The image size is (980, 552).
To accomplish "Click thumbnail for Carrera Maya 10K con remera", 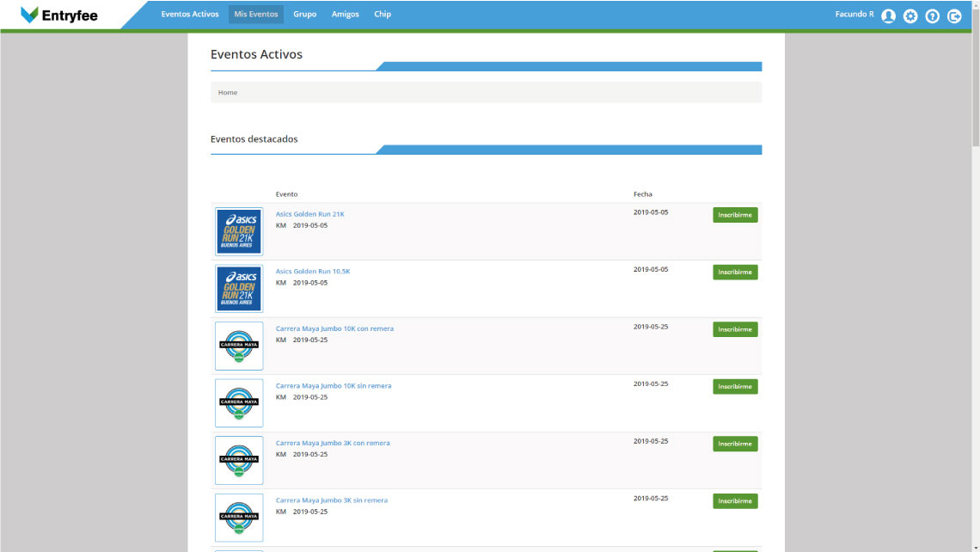I will click(x=239, y=346).
